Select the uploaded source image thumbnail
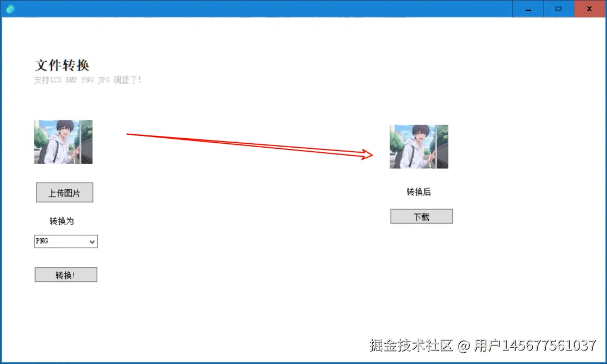Screen dimensions: 607x364 tap(63, 142)
